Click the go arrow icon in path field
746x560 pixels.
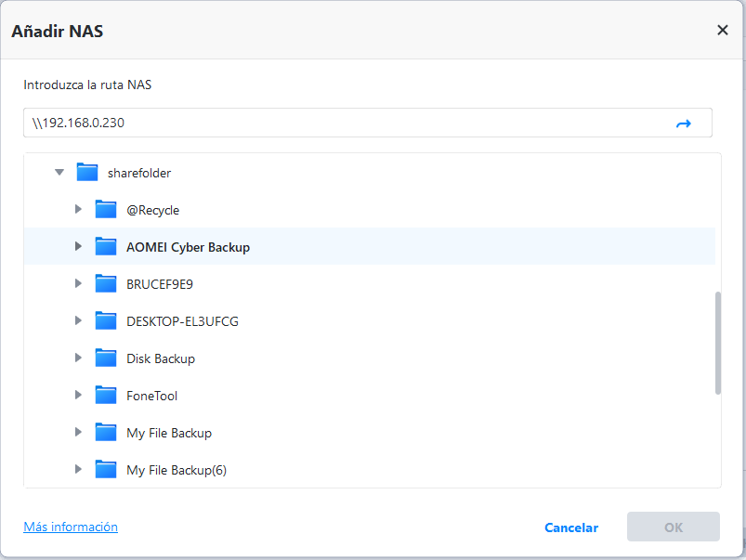pyautogui.click(x=684, y=124)
